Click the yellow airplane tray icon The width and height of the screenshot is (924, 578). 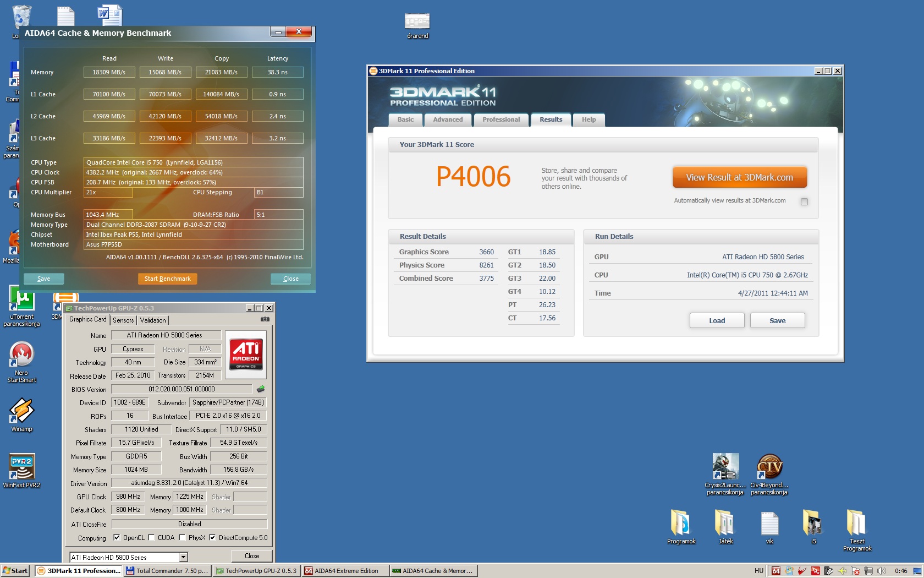[x=842, y=571]
